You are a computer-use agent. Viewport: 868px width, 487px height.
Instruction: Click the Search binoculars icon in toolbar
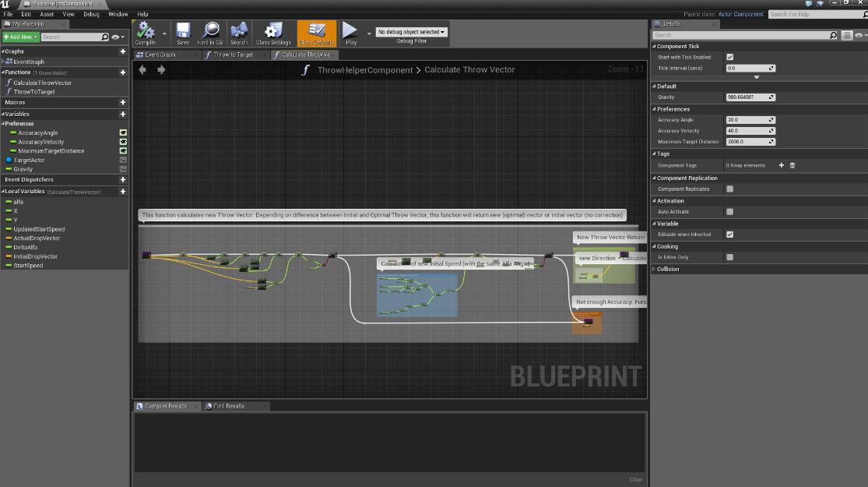[239, 33]
